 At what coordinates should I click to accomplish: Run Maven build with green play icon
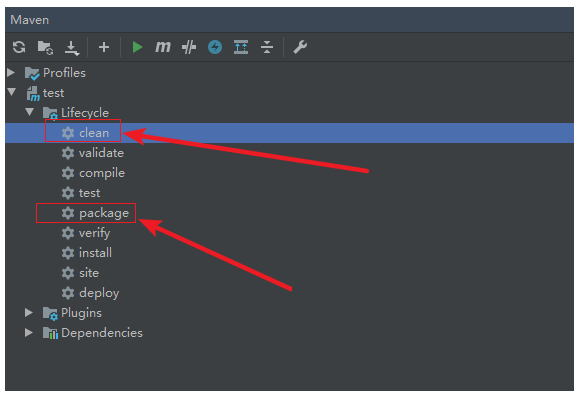(137, 47)
